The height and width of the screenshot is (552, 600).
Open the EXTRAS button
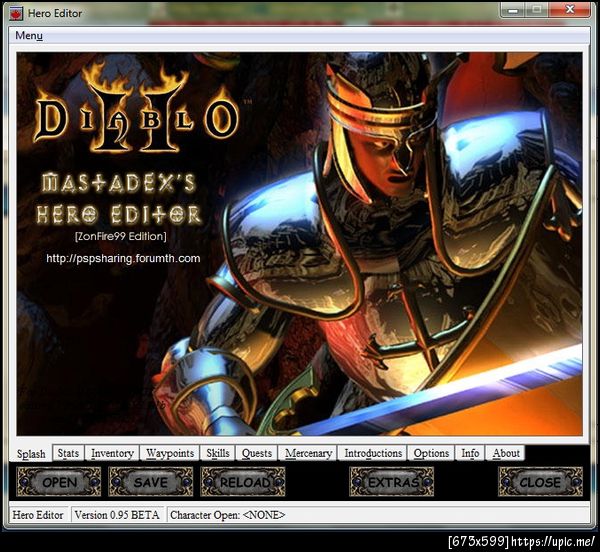point(392,482)
